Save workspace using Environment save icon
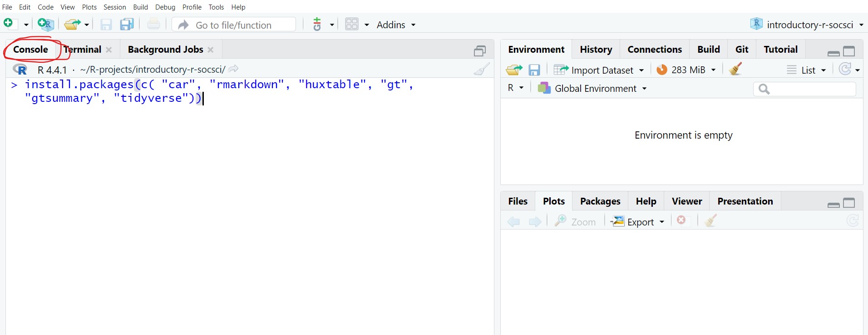 (534, 70)
